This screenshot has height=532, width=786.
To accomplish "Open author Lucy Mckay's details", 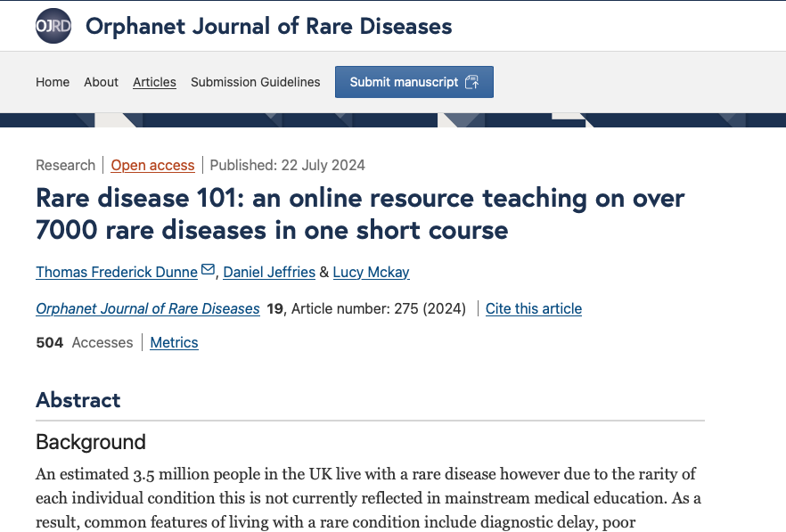I will pos(371,272).
